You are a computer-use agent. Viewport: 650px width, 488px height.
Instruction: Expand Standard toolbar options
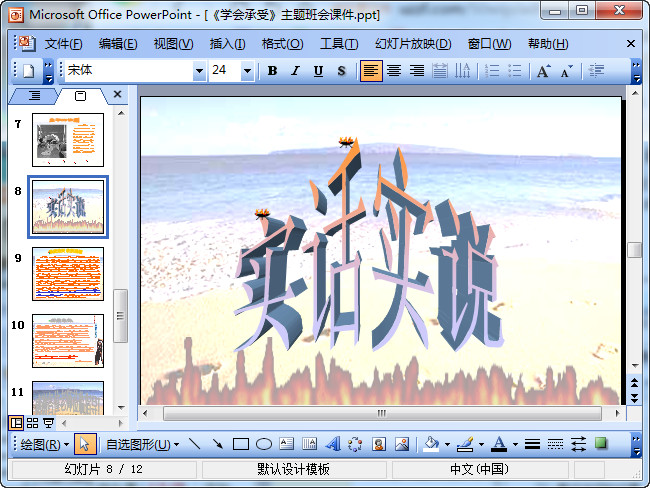(x=49, y=71)
